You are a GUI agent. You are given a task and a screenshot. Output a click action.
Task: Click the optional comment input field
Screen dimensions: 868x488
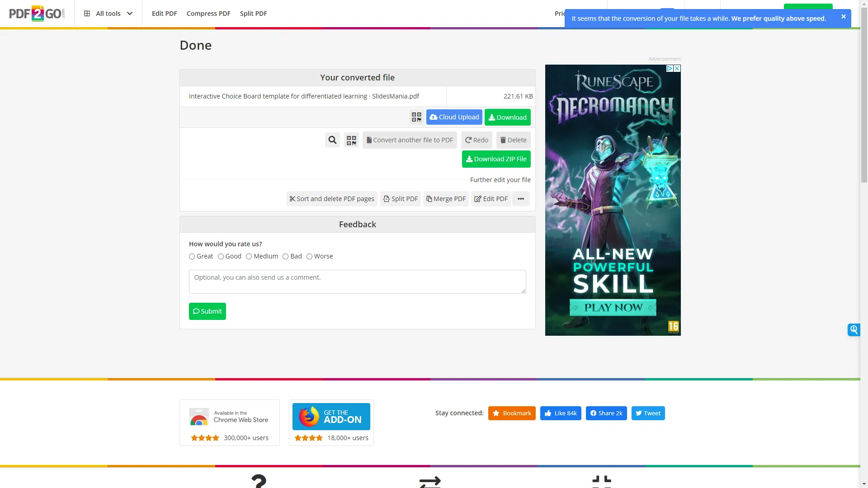coord(357,281)
